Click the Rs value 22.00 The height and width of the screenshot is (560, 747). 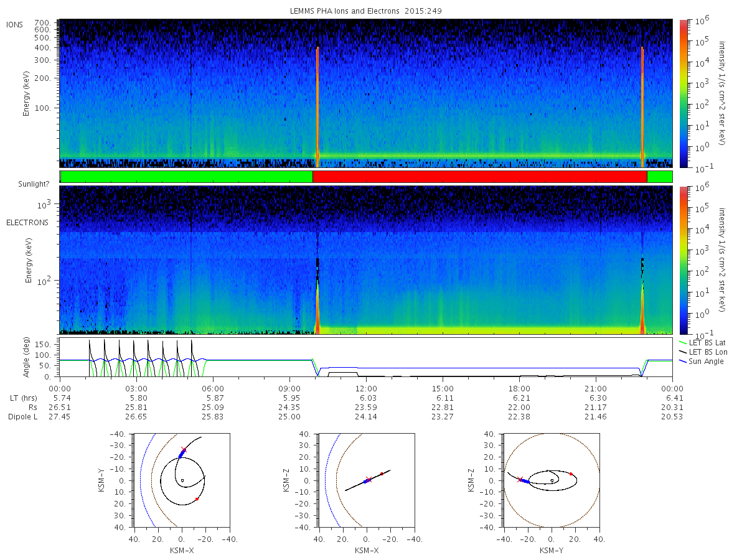[x=519, y=407]
